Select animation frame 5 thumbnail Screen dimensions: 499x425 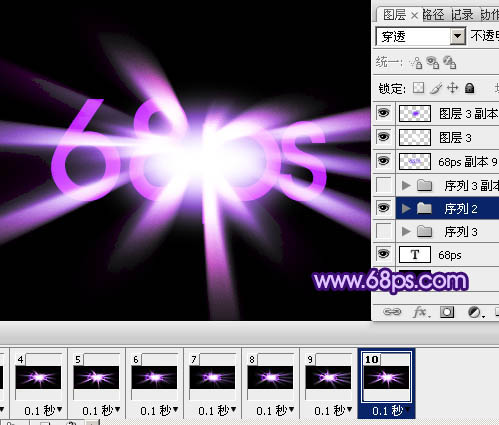pos(96,377)
